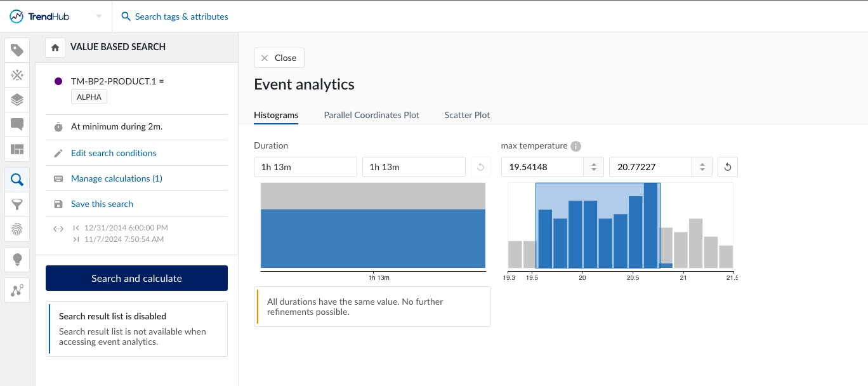Switch to the Parallel Coordinates Plot tab
This screenshot has height=386, width=868.
pos(371,115)
